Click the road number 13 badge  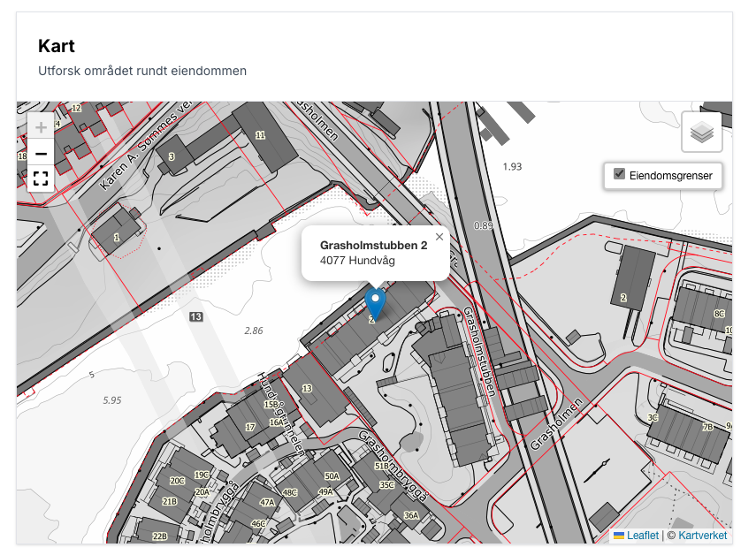pyautogui.click(x=196, y=316)
